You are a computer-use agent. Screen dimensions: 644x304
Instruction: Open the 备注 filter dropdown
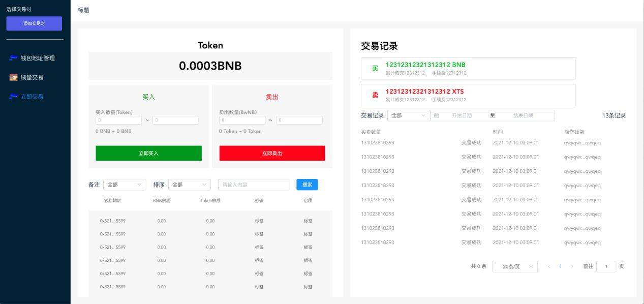[x=125, y=185]
